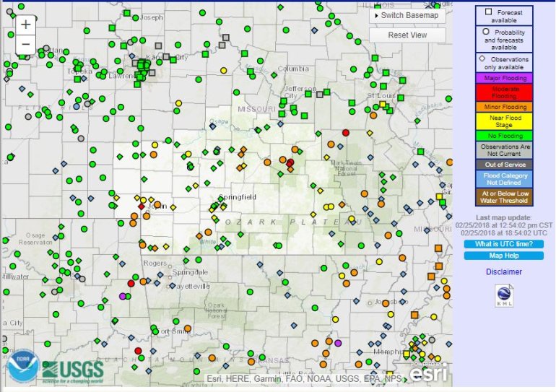Click the esri logo
Screen dimensions: 556x392
pos(428,373)
